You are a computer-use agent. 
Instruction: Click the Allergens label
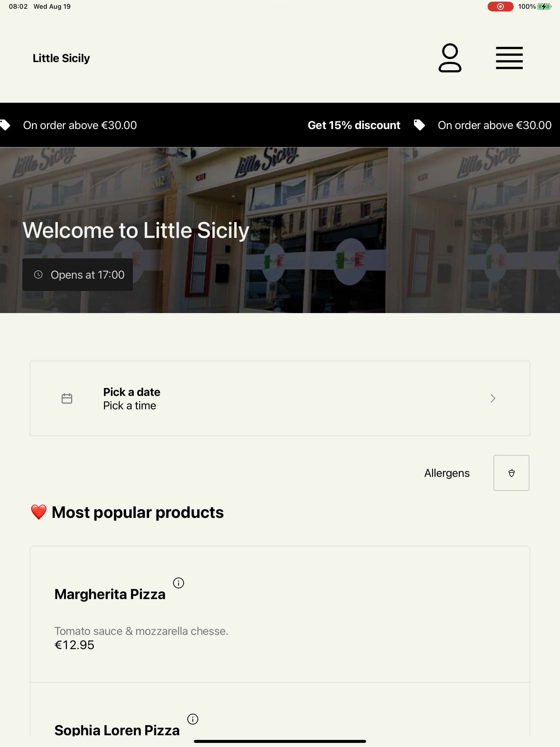click(x=447, y=473)
